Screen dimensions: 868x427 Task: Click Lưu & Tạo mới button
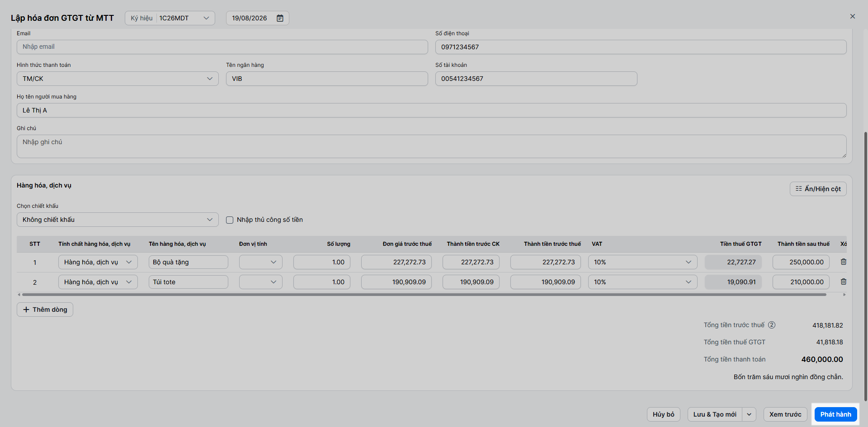[x=715, y=414]
